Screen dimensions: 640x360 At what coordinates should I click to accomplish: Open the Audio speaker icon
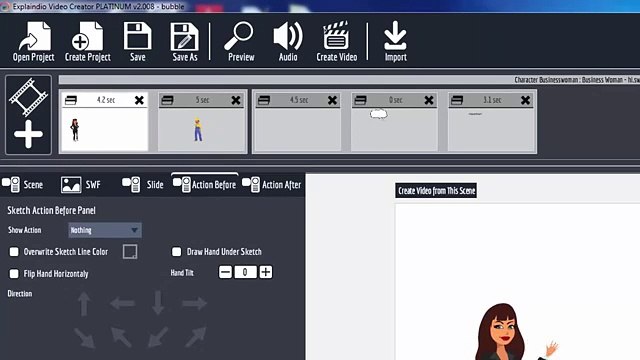(x=288, y=41)
